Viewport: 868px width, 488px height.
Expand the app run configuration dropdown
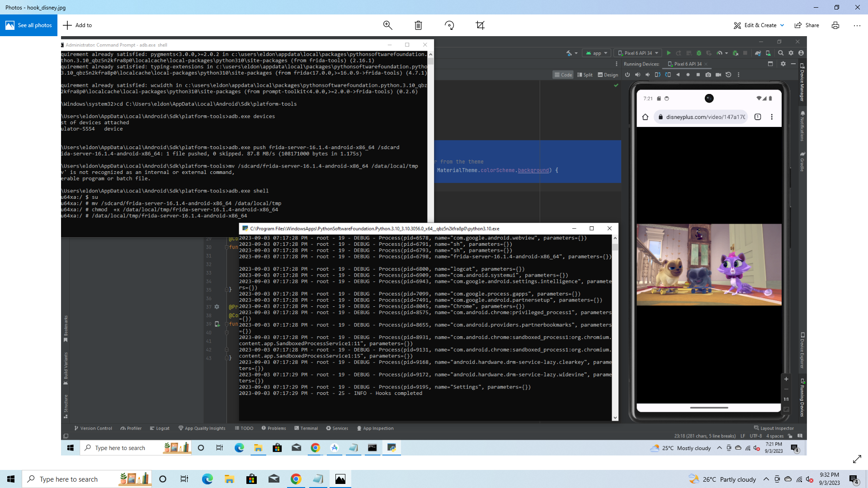597,53
